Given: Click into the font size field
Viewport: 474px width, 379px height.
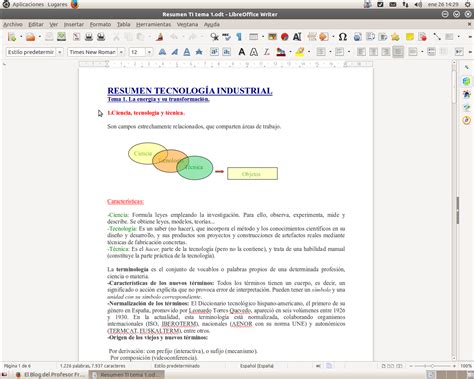Looking at the screenshot, I should click(x=137, y=52).
